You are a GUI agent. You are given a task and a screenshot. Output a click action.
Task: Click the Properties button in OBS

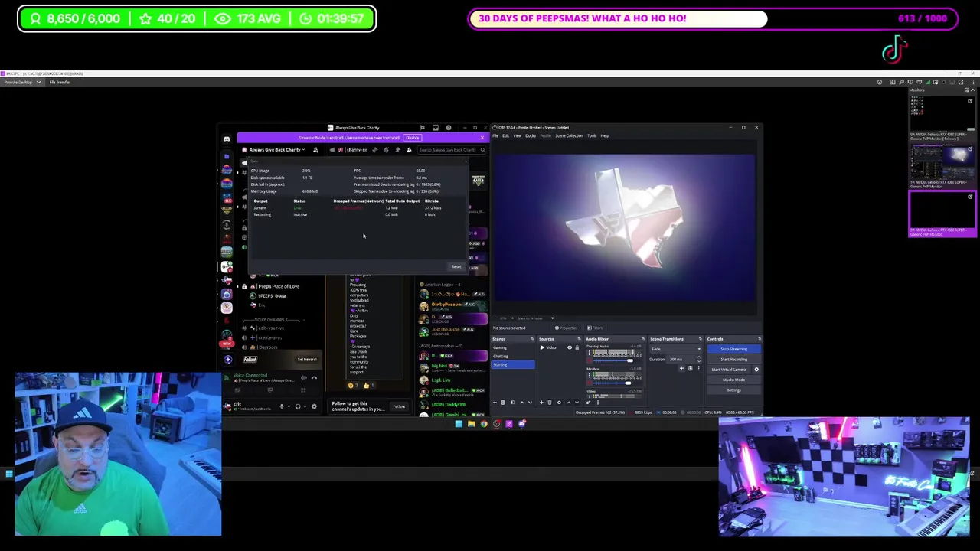(567, 328)
